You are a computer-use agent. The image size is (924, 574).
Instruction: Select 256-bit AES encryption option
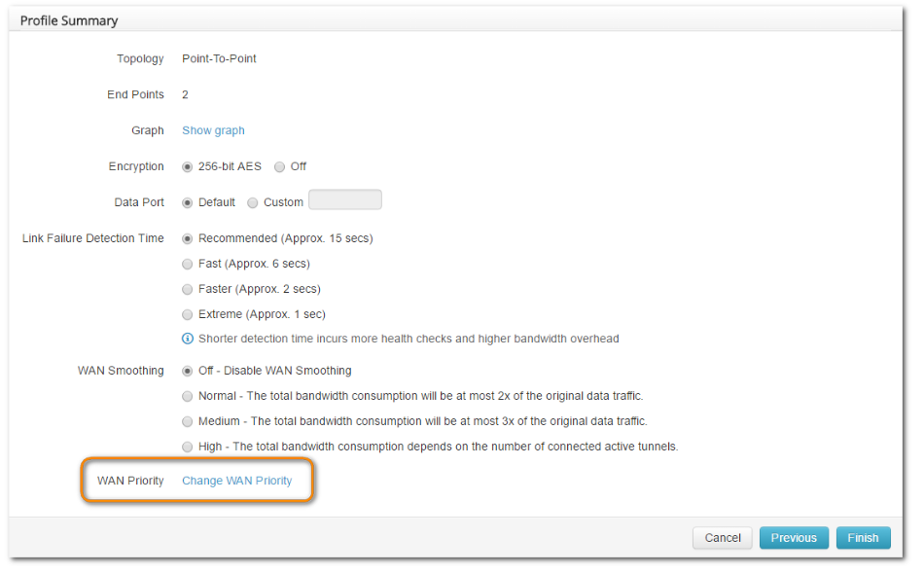[x=188, y=166]
